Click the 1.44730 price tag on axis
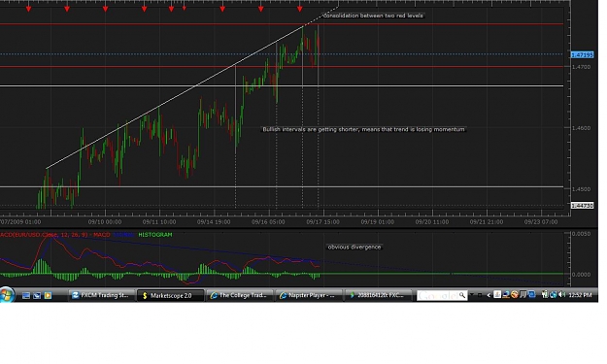 [x=582, y=206]
